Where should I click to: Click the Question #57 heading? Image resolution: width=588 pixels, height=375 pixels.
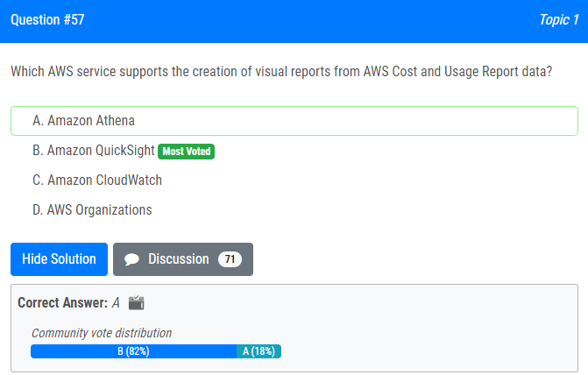pyautogui.click(x=47, y=20)
